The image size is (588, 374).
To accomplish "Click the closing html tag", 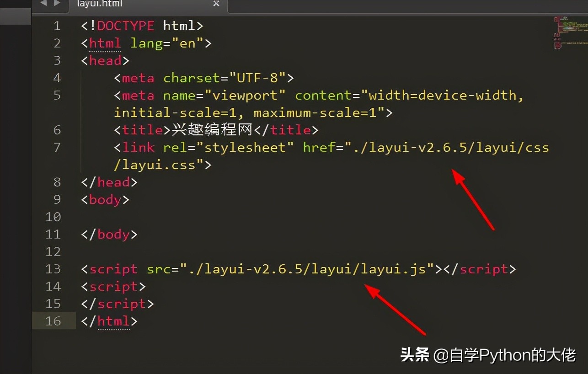I will [109, 321].
